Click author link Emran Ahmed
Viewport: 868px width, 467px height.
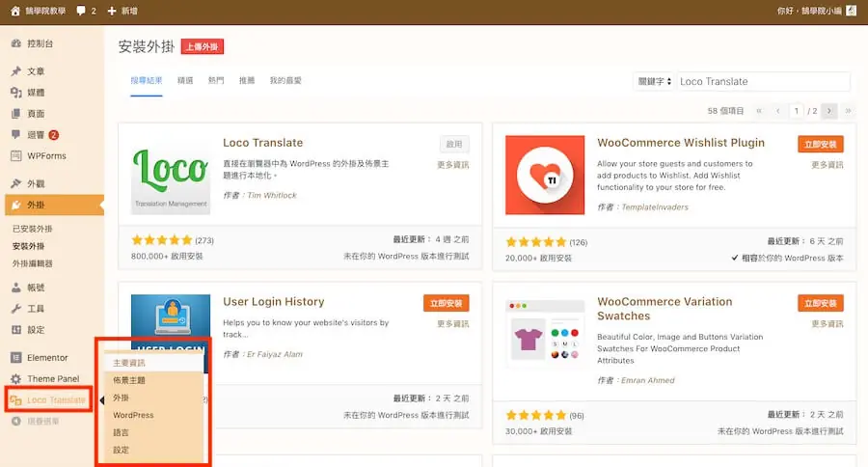coord(648,380)
